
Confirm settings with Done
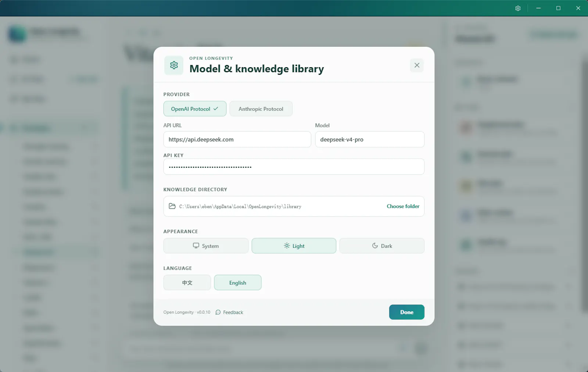coord(406,312)
